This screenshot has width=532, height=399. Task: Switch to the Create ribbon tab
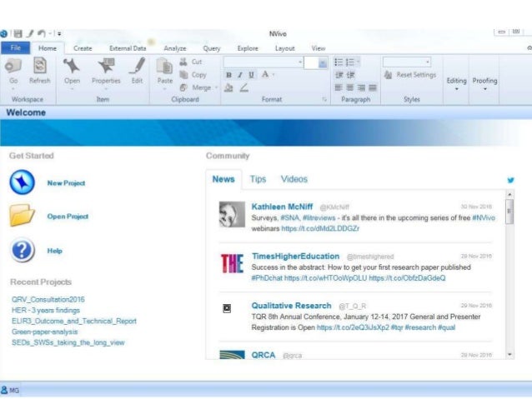pyautogui.click(x=83, y=48)
